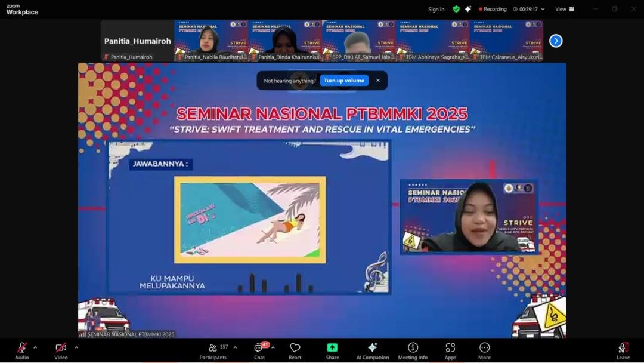Expand the Participants options caret
Screen dimensions: 644x363
[x=235, y=347]
